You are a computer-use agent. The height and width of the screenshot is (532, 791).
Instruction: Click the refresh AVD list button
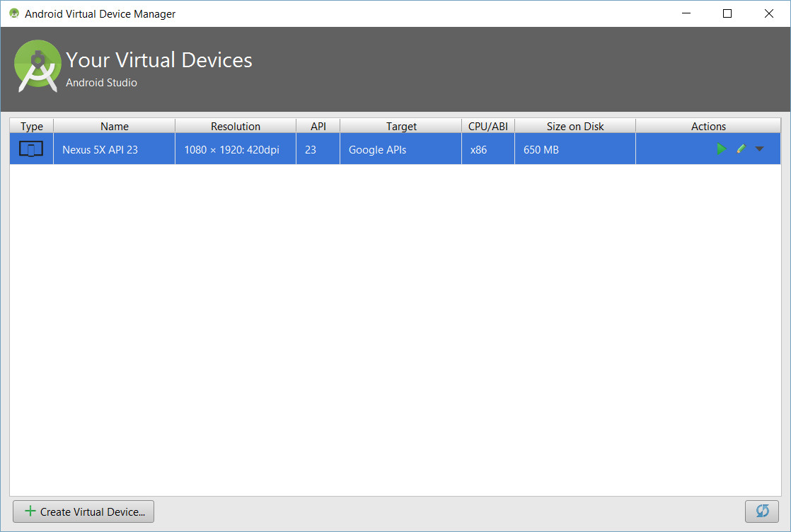(x=762, y=511)
